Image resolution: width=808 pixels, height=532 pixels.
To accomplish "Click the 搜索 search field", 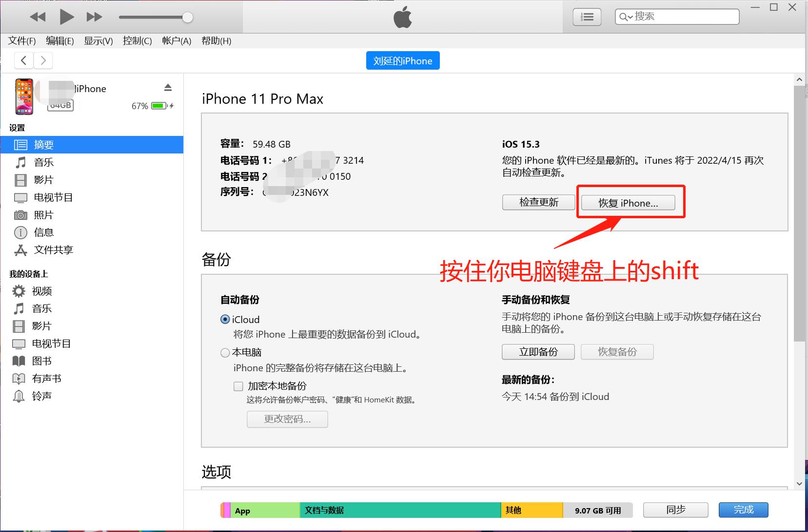I will coord(677,17).
